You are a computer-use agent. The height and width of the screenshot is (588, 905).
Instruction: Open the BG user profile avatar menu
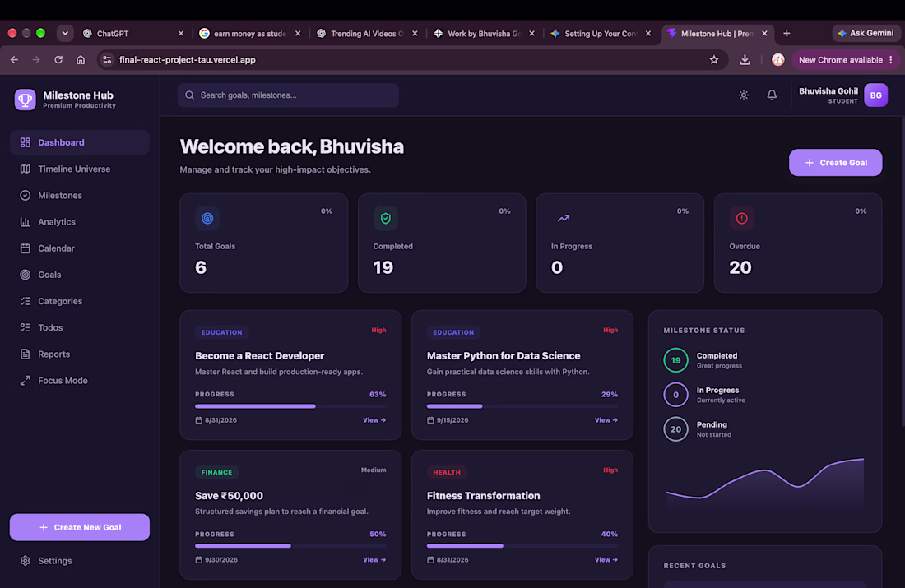point(875,95)
